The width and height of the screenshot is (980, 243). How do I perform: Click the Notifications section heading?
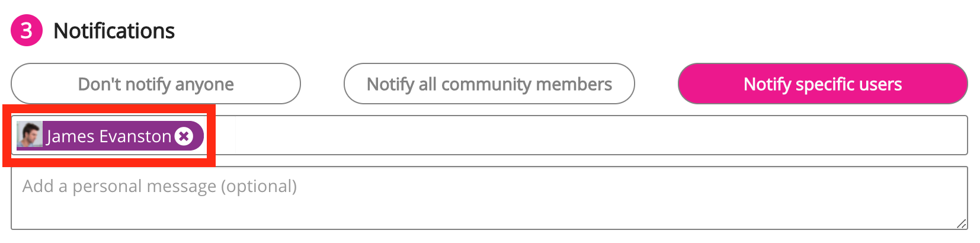tap(114, 31)
